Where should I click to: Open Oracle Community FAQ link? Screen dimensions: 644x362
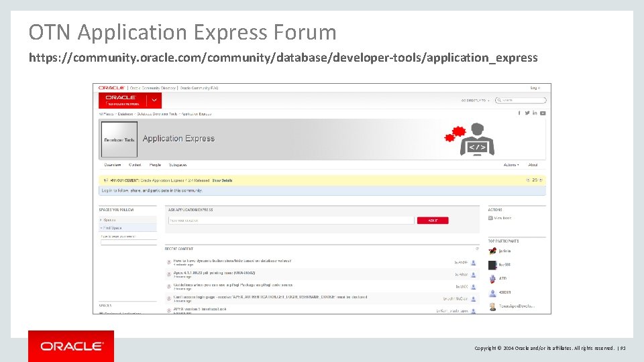coord(199,88)
